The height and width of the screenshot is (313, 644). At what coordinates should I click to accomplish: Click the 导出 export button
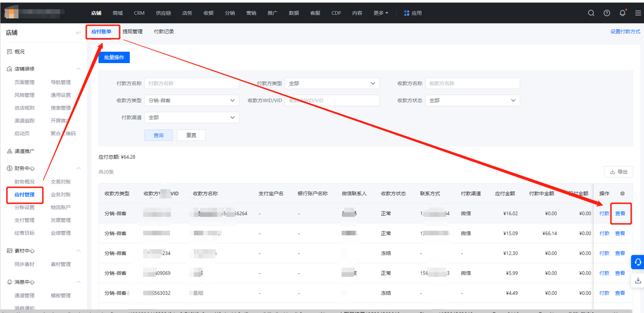pyautogui.click(x=619, y=172)
